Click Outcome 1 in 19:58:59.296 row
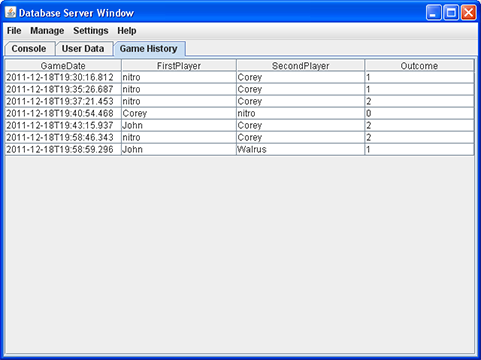Screen dimensions: 481x360 click(x=419, y=149)
